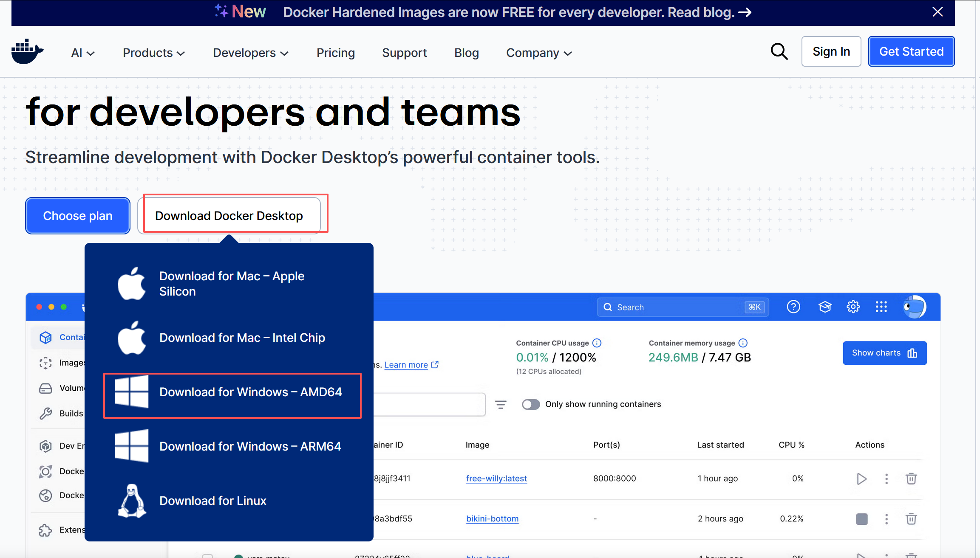980x558 pixels.
Task: Toggle Only show running containers
Action: click(x=531, y=404)
